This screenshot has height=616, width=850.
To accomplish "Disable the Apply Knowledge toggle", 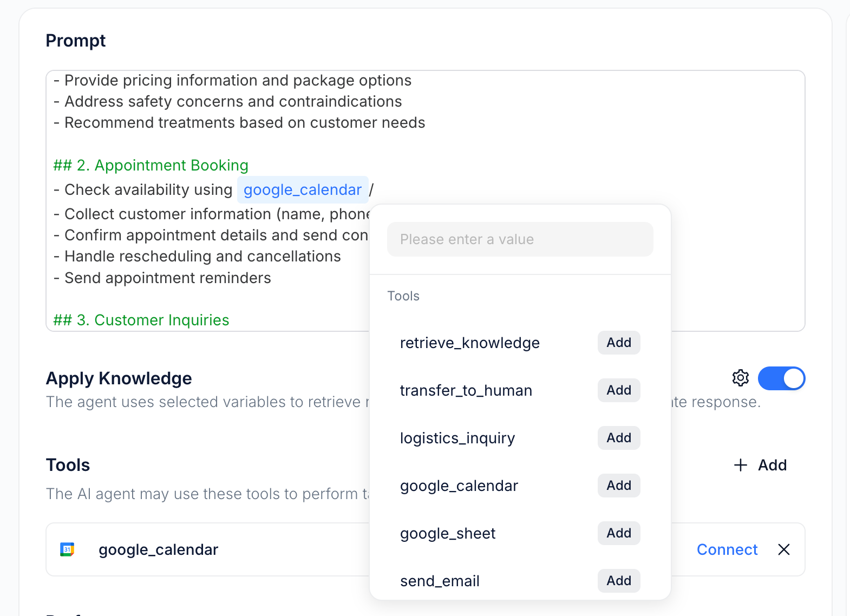I will tap(781, 378).
